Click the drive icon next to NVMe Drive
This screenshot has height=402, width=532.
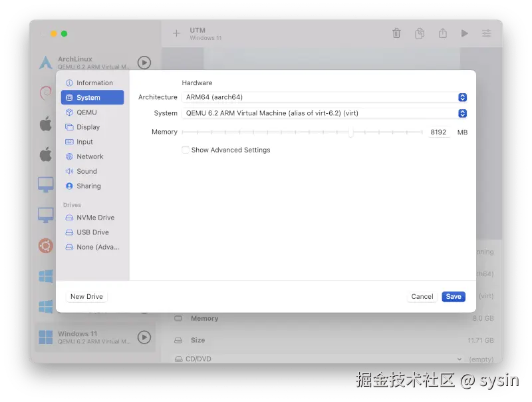click(69, 218)
